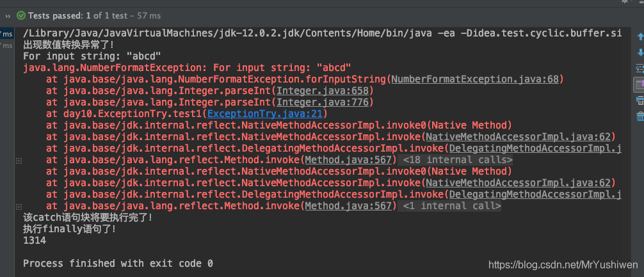Click the clear all trash icon
Viewport: 644px width, 277px height.
point(640,116)
